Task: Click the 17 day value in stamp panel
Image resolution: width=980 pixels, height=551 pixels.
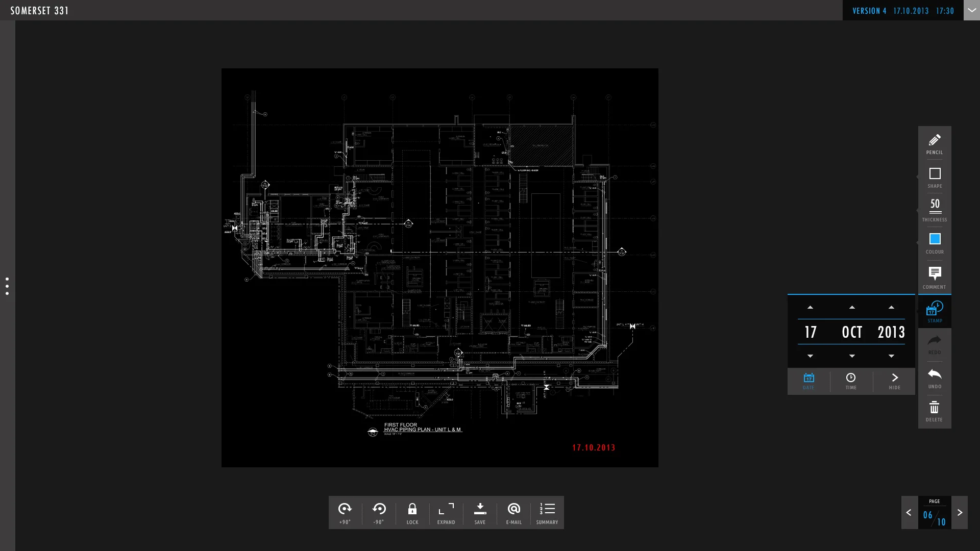Action: tap(811, 332)
